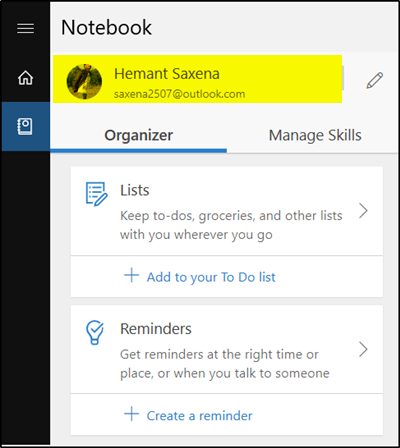Click the saxena2507@outlook.com email address
This screenshot has height=448, width=400.
click(x=179, y=94)
